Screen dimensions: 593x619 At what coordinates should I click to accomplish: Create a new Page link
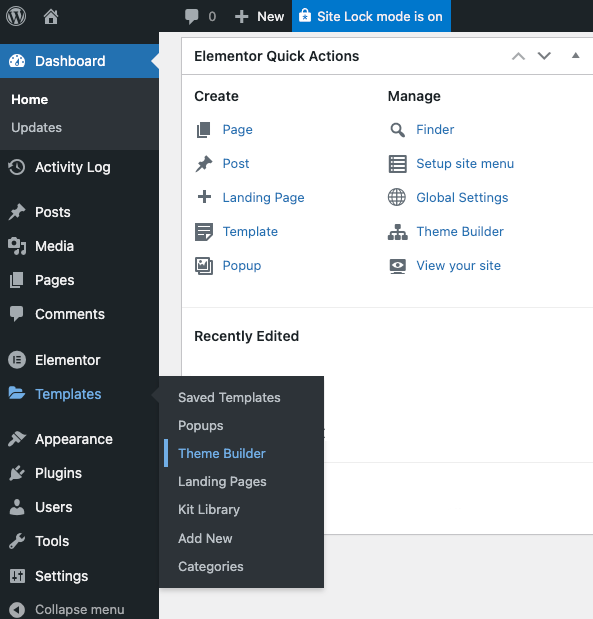[x=237, y=129]
